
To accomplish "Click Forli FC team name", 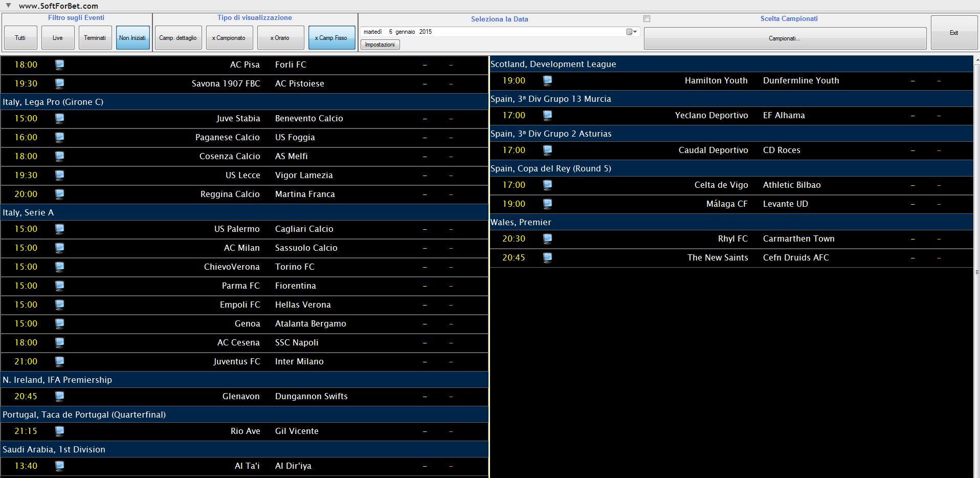I will click(x=291, y=64).
